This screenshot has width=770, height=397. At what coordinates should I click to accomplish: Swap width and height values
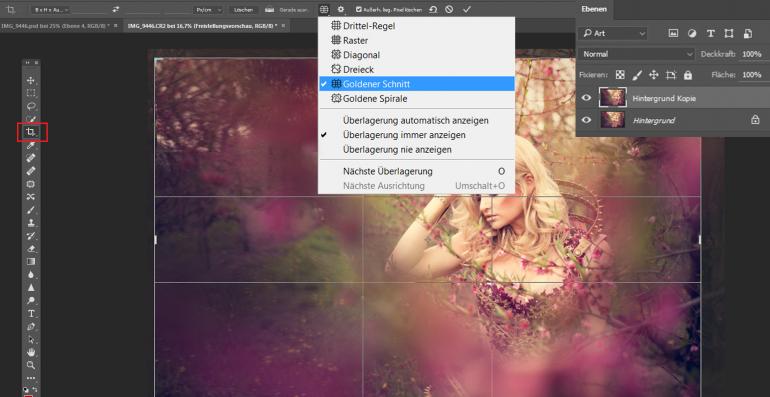(x=116, y=9)
